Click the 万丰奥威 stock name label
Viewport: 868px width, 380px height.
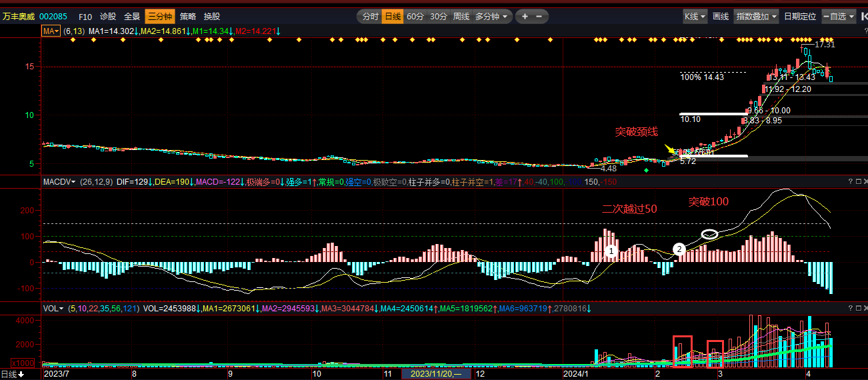19,17
